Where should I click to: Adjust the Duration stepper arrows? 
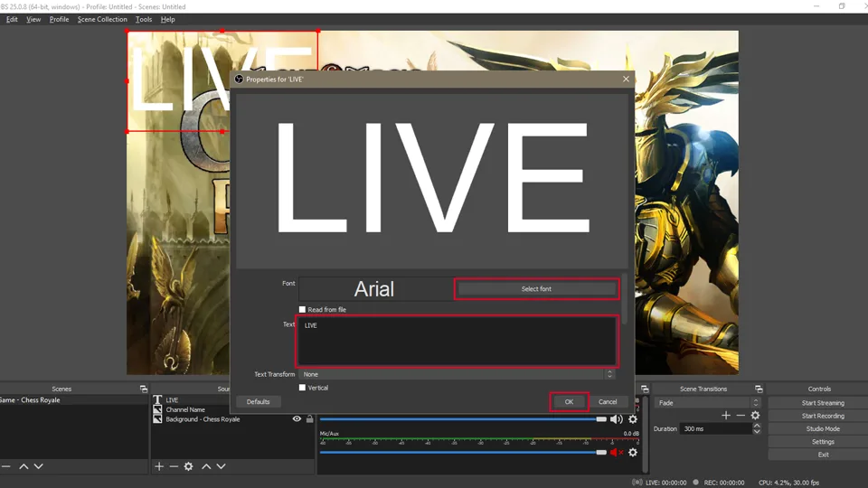[756, 428]
